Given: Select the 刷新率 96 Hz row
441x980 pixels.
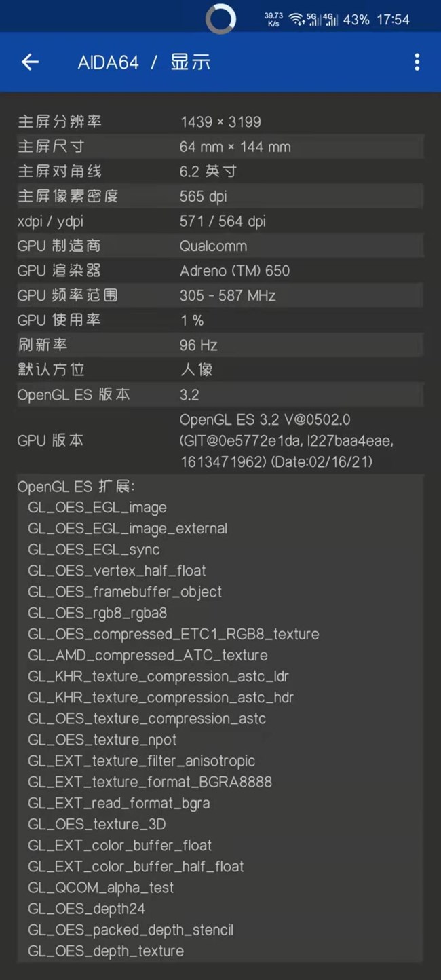Looking at the screenshot, I should point(220,345).
